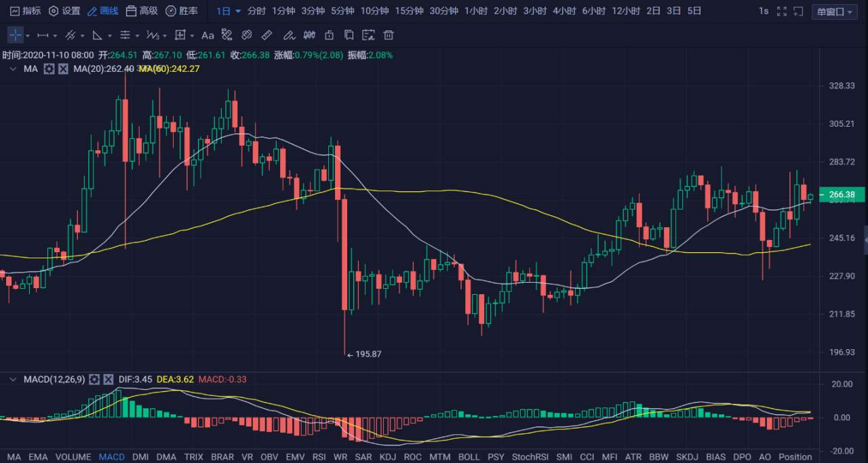Collapse the MACD indicator chevron
Image resolution: width=868 pixels, height=463 pixels.
point(12,379)
